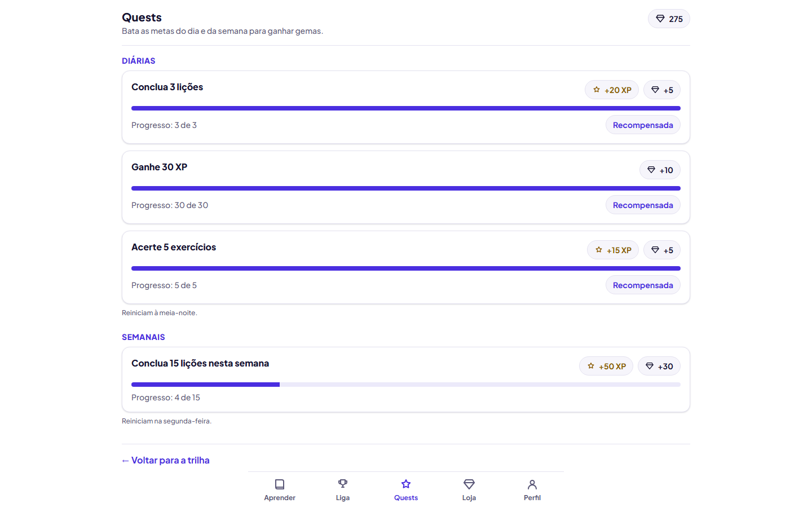Click the star icon in +50 XP badge
The image size is (812, 521).
(x=591, y=366)
